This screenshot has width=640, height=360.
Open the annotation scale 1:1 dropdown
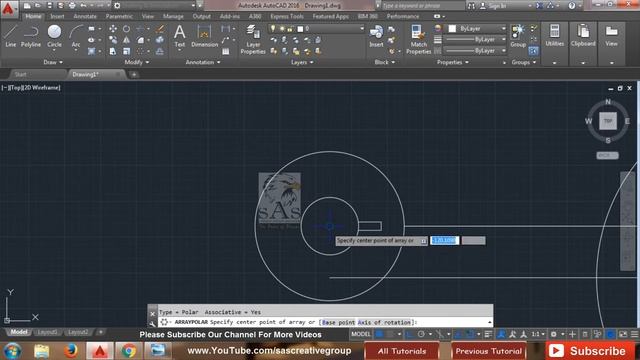[538, 334]
